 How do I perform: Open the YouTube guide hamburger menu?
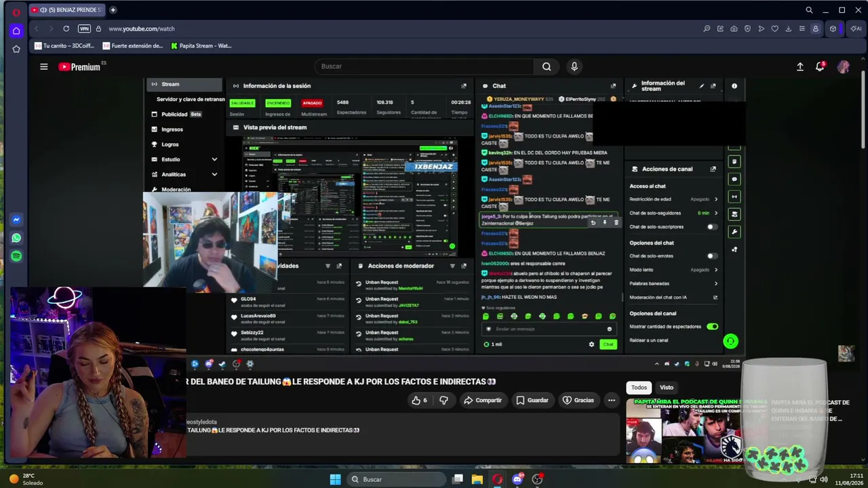tap(43, 66)
